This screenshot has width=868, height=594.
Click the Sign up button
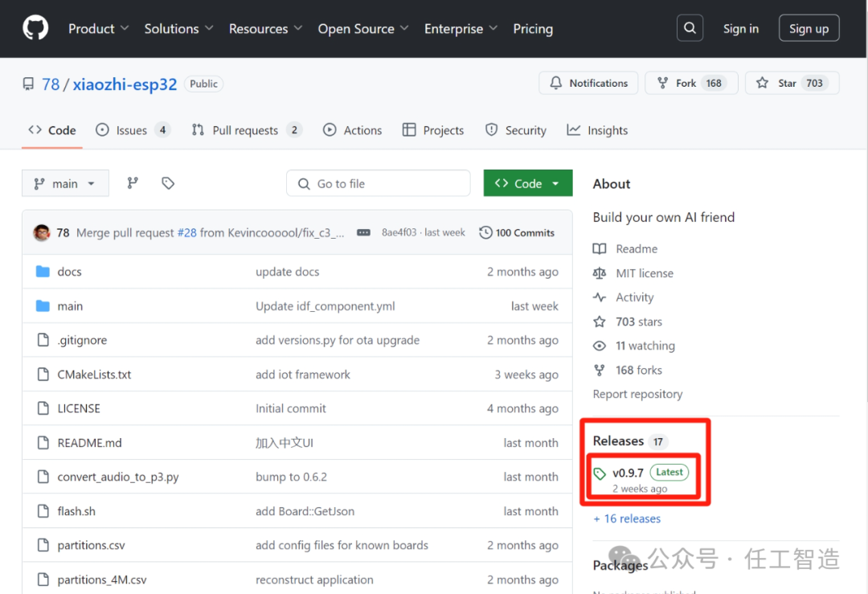pyautogui.click(x=809, y=28)
